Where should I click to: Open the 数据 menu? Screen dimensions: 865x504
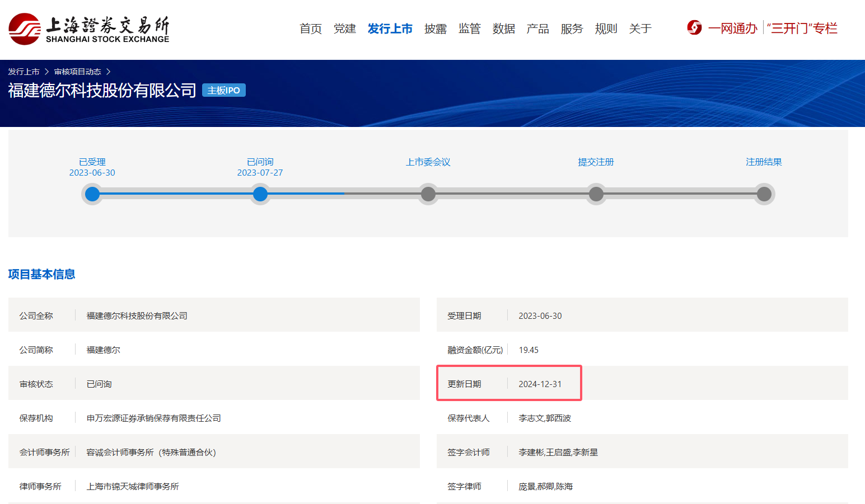pos(504,29)
